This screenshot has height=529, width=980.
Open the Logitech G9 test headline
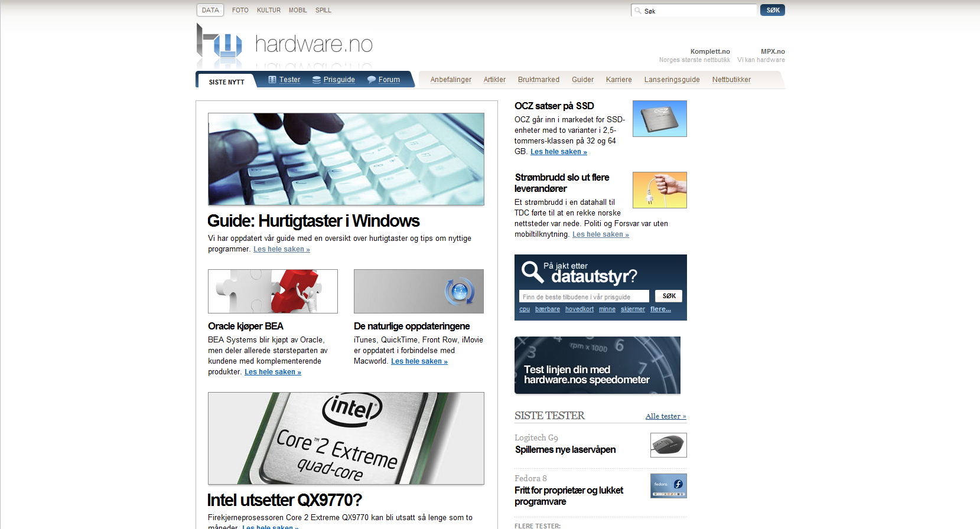pos(565,450)
